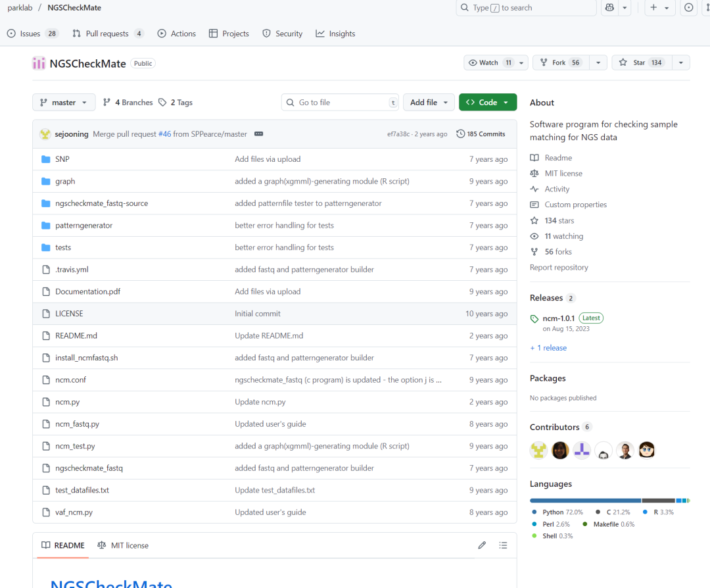Image resolution: width=710 pixels, height=588 pixels.
Task: Open MIT license link in About
Action: tap(556, 174)
